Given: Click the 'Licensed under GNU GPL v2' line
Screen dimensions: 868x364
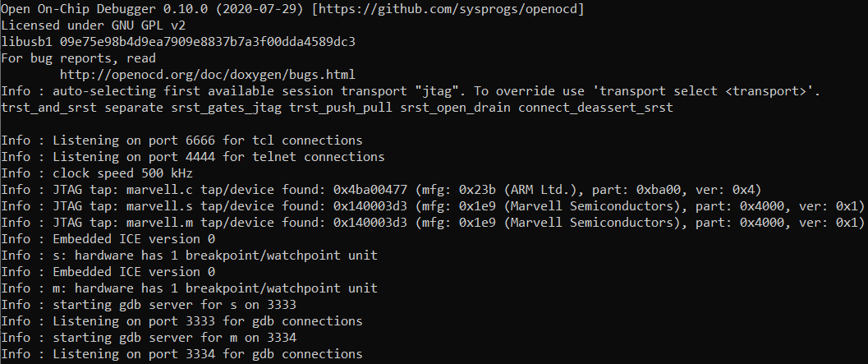Looking at the screenshot, I should tap(96, 25).
